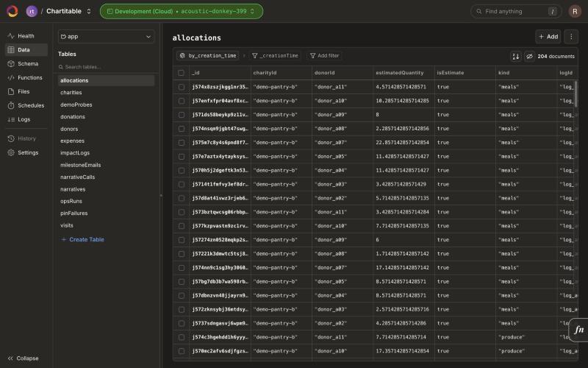588x368 pixels.
Task: Collapse the sidebar
Action: click(24, 358)
